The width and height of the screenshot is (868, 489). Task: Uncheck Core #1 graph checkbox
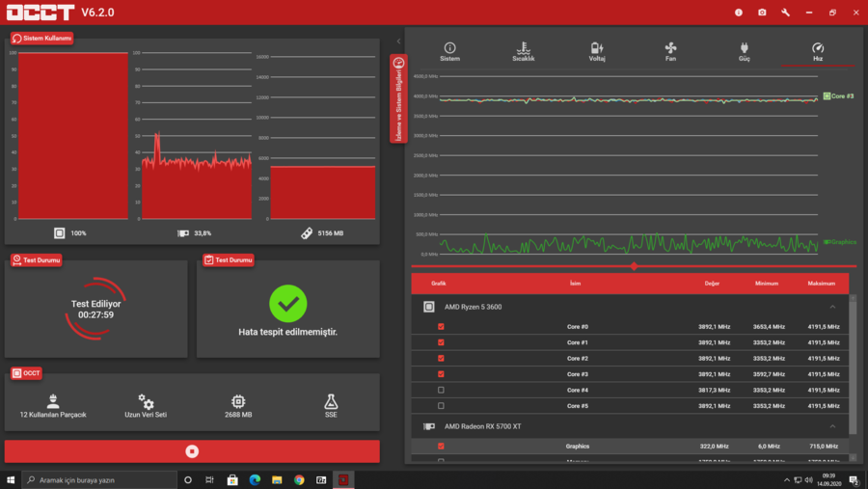441,342
